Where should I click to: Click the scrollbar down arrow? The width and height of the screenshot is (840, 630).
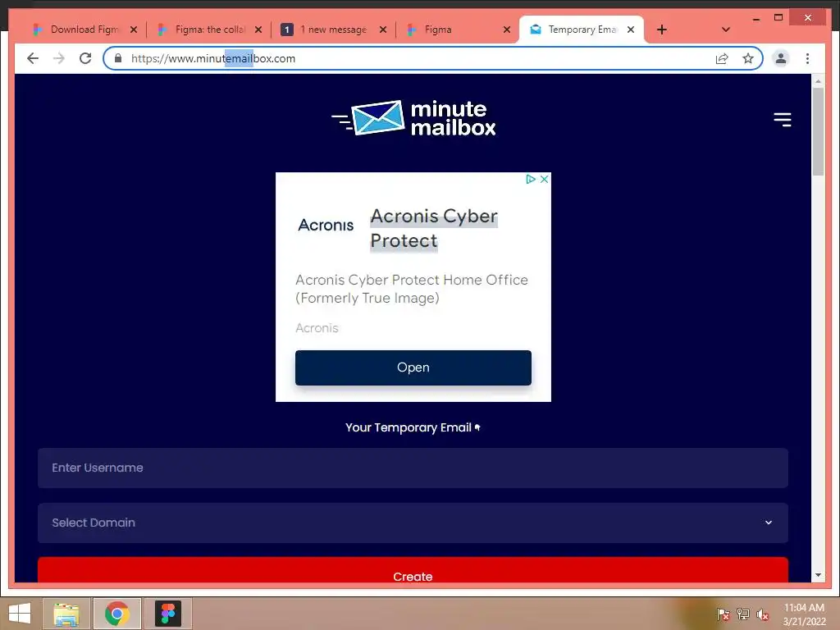click(818, 575)
